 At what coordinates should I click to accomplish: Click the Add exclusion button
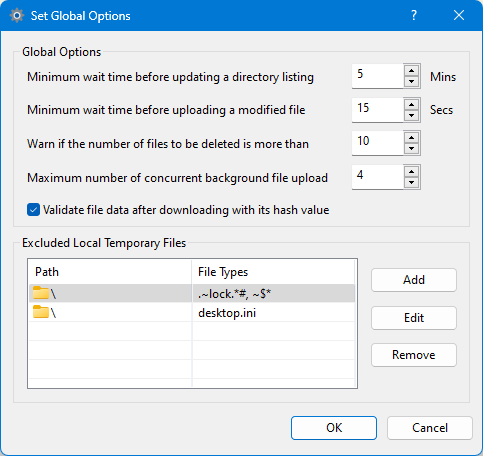(414, 280)
